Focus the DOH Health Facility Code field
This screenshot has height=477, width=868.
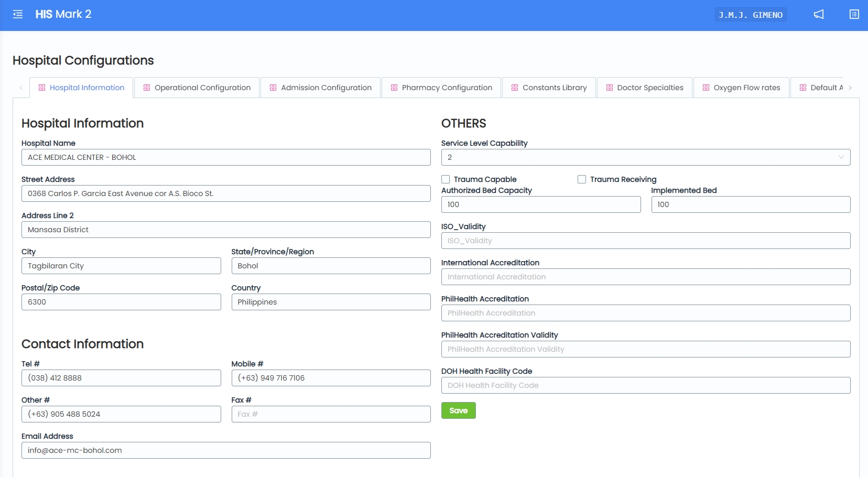[645, 385]
